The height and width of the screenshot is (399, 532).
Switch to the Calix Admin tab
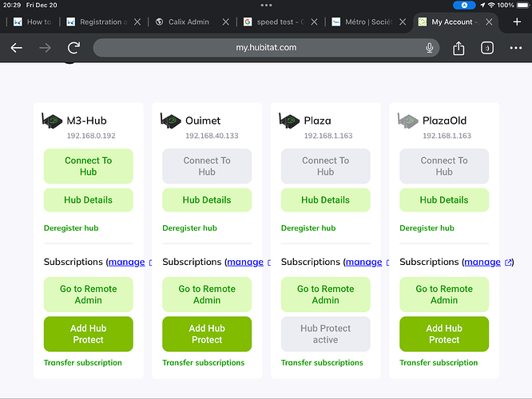[x=183, y=22]
